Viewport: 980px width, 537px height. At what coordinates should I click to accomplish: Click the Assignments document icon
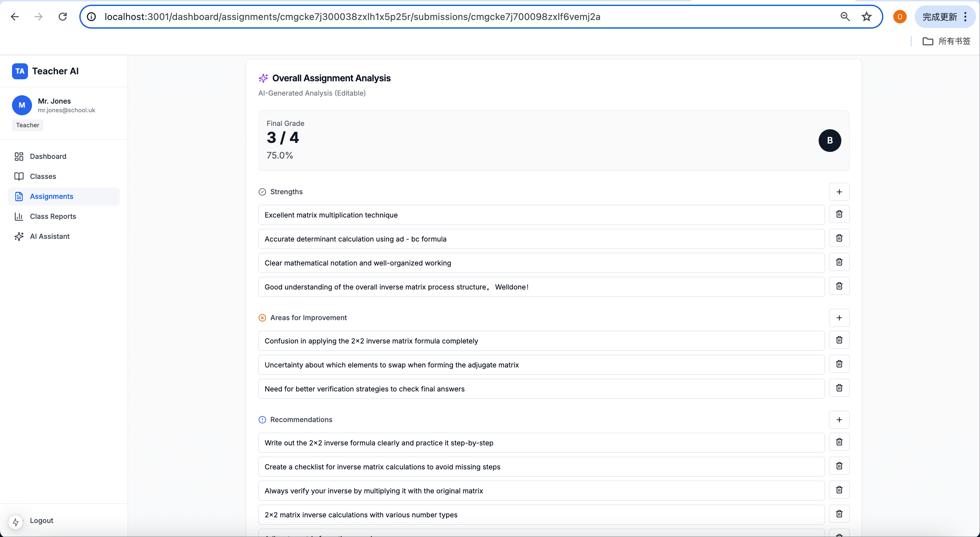pos(19,196)
